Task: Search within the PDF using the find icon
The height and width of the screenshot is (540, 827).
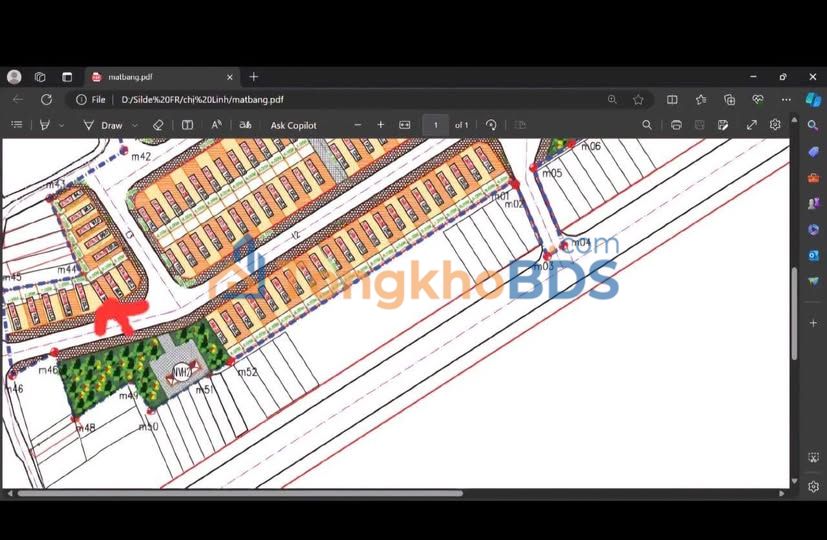Action: coord(647,125)
